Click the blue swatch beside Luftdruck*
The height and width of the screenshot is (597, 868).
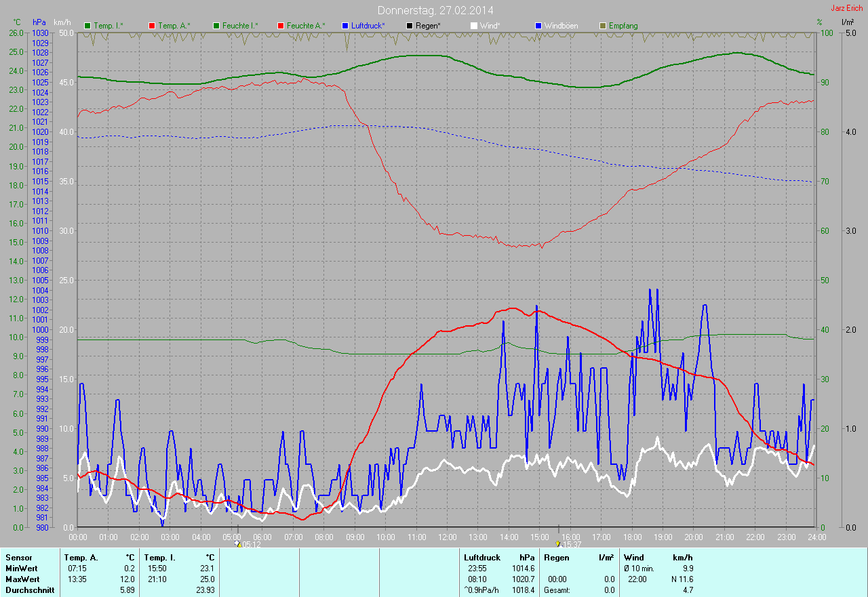(345, 26)
